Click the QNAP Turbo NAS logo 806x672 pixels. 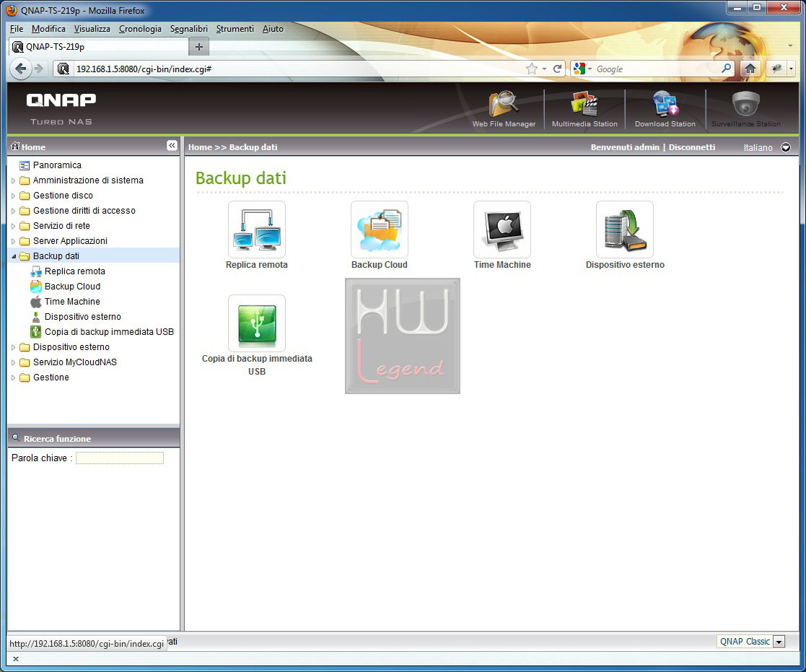pos(61,108)
